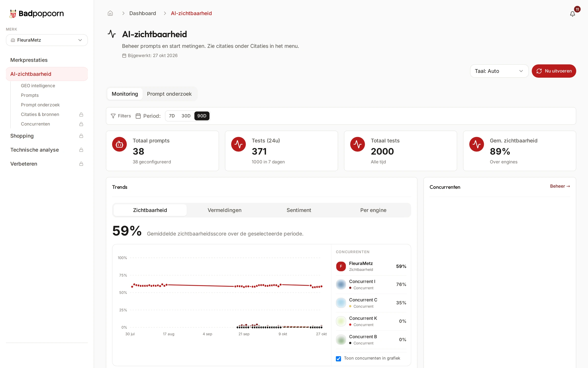This screenshot has height=368, width=588.
Task: Open the FleuraMetz brand dropdown
Action: point(47,40)
